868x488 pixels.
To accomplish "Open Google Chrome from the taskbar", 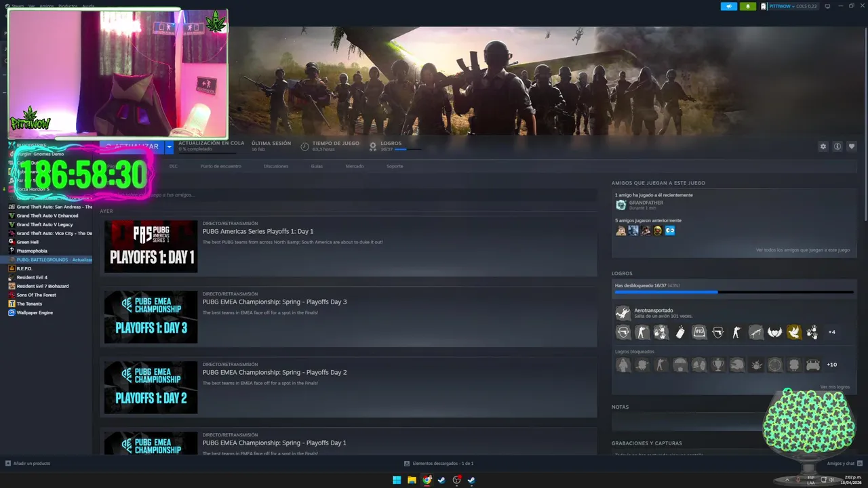I will point(427,480).
